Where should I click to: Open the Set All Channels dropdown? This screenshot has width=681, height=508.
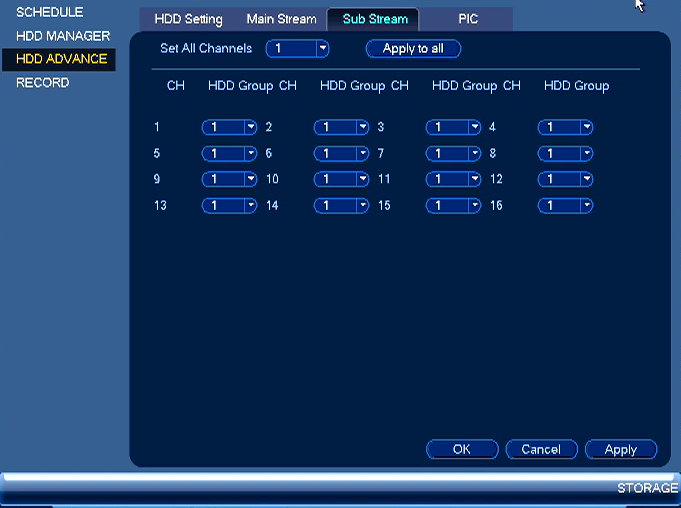pos(298,49)
